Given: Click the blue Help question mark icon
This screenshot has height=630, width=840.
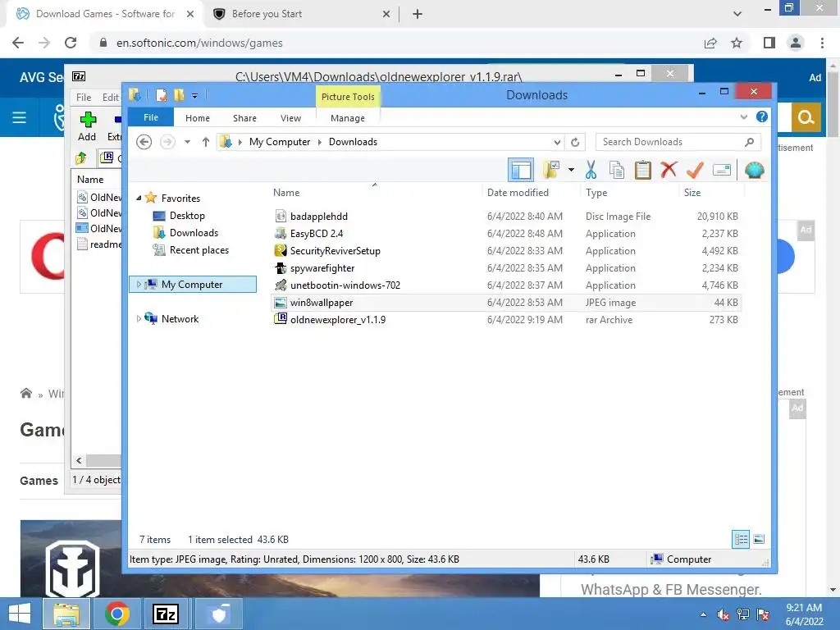Looking at the screenshot, I should tap(762, 116).
